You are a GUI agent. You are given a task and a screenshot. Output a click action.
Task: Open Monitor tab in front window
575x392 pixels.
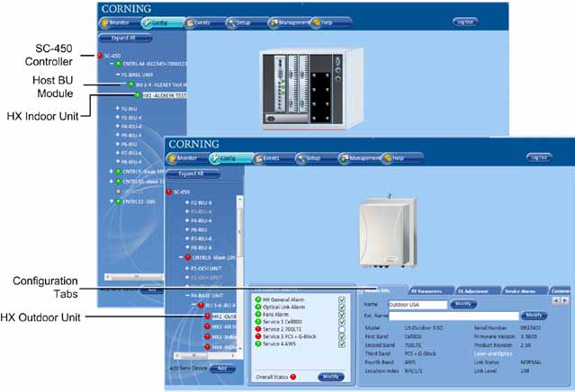187,158
